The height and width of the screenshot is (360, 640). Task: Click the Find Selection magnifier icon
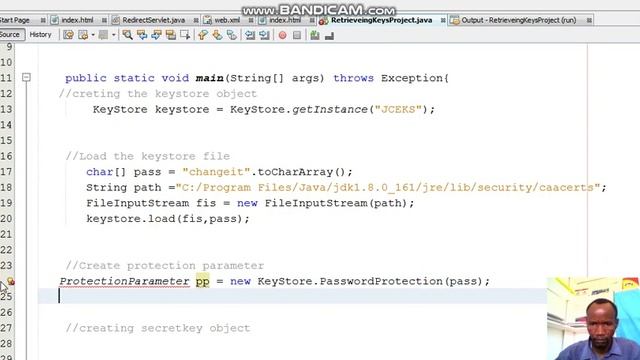click(x=127, y=35)
